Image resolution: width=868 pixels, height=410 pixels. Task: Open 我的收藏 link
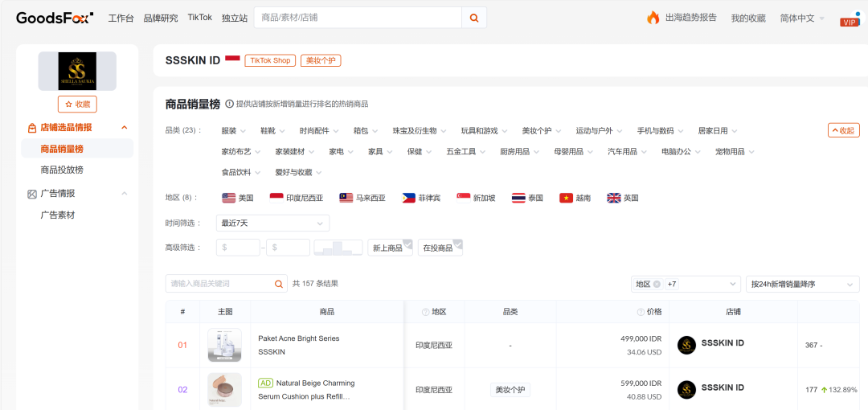[x=748, y=18]
